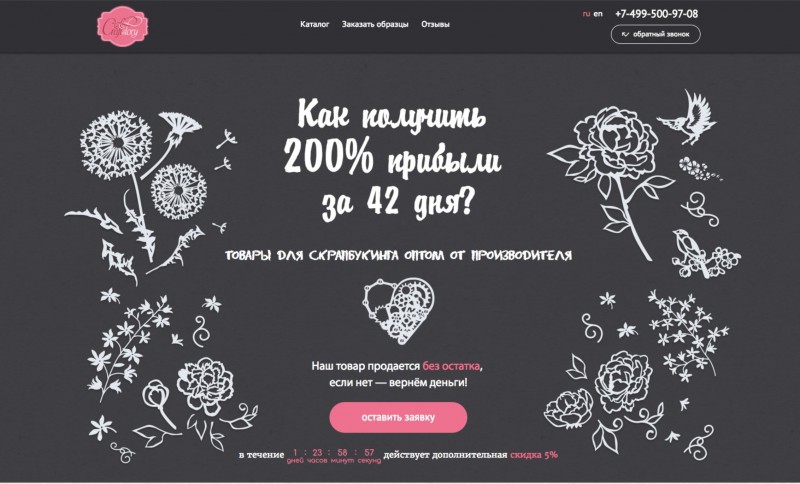Click the flying bird cutout illustration
The height and width of the screenshot is (484, 800).
coord(687,118)
